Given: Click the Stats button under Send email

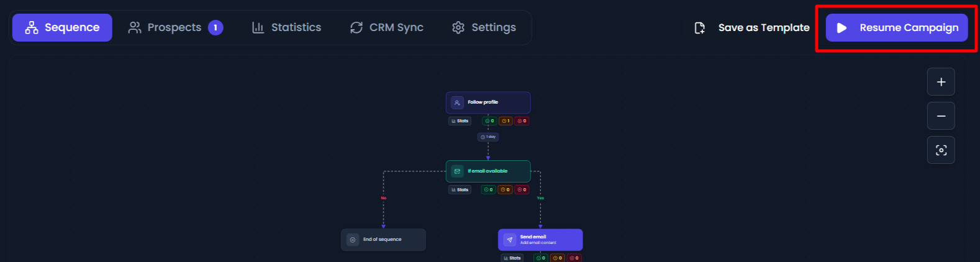Looking at the screenshot, I should tap(512, 258).
